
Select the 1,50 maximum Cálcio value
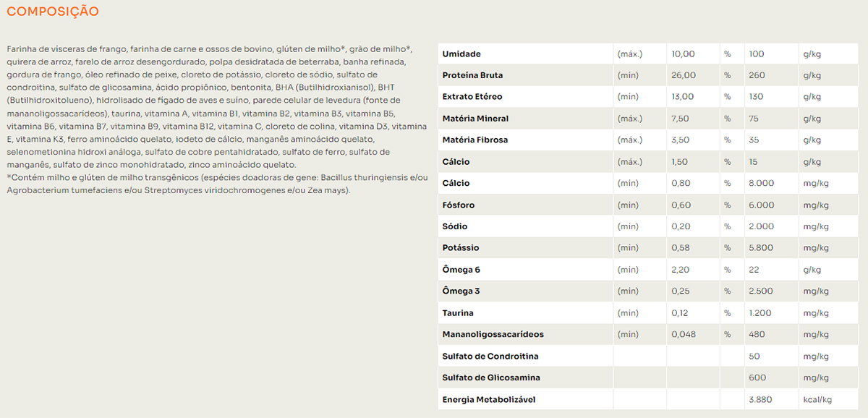[680, 162]
